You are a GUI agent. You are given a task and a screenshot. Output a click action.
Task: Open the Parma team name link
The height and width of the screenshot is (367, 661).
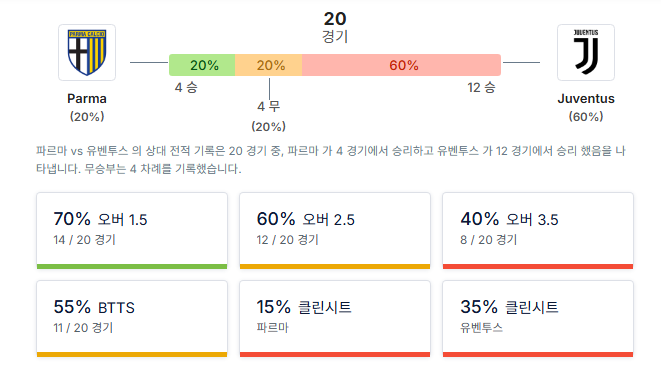[x=87, y=99]
